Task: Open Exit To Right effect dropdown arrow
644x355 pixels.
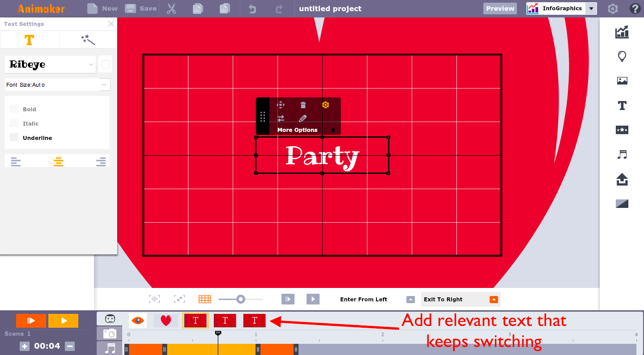Action: (x=494, y=300)
